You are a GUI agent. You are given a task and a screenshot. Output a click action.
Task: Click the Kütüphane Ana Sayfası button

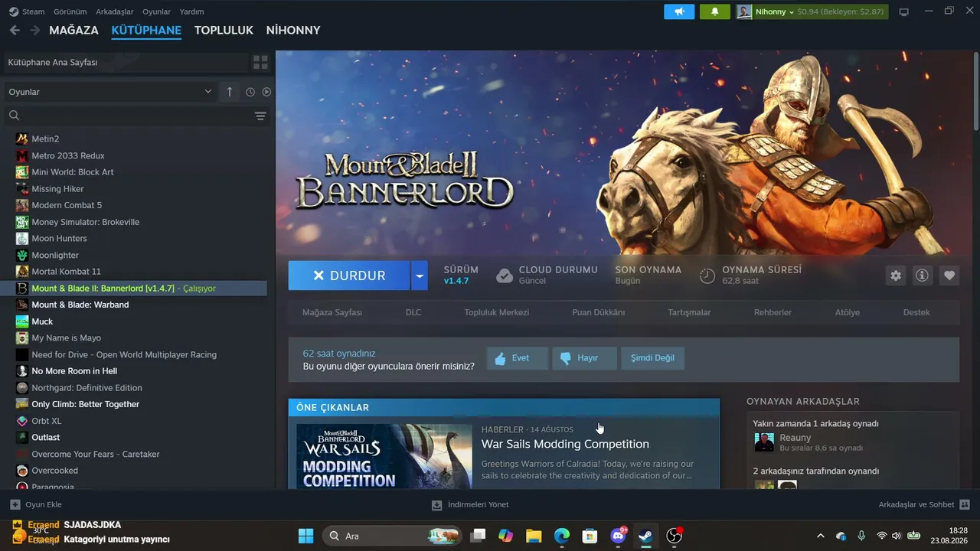click(x=126, y=62)
